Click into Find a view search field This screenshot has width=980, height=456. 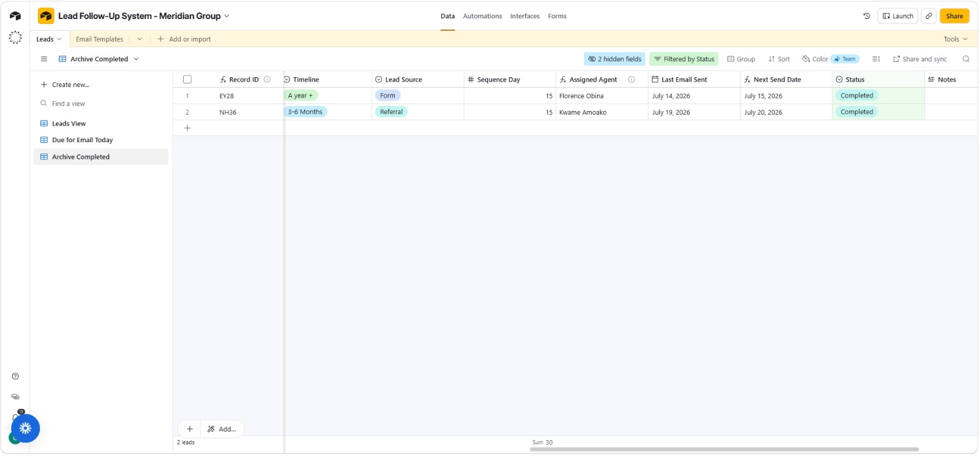(x=101, y=104)
